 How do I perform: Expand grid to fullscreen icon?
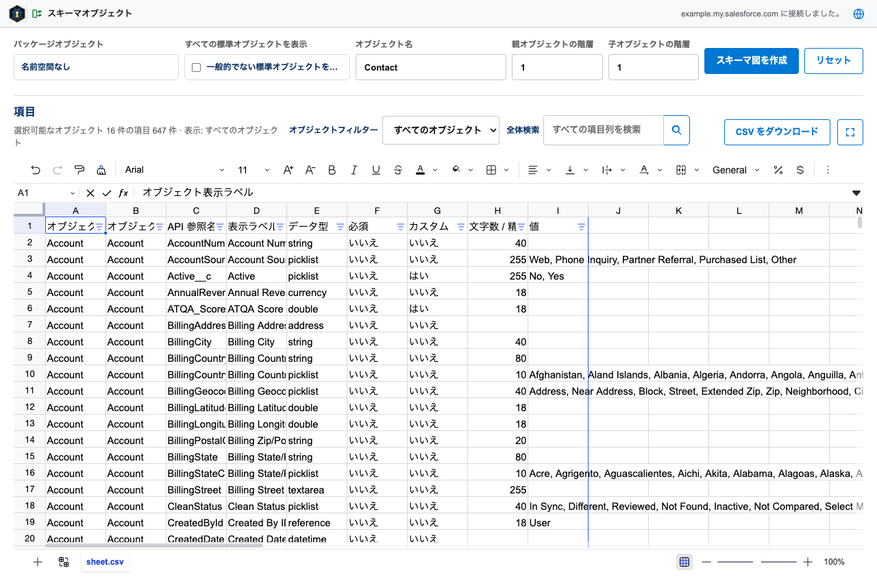tap(850, 132)
